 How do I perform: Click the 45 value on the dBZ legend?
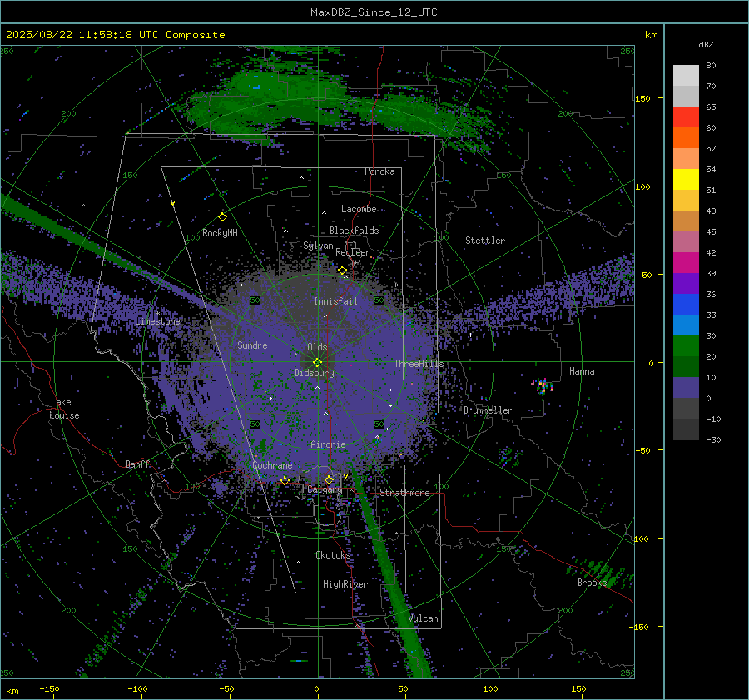tap(711, 231)
